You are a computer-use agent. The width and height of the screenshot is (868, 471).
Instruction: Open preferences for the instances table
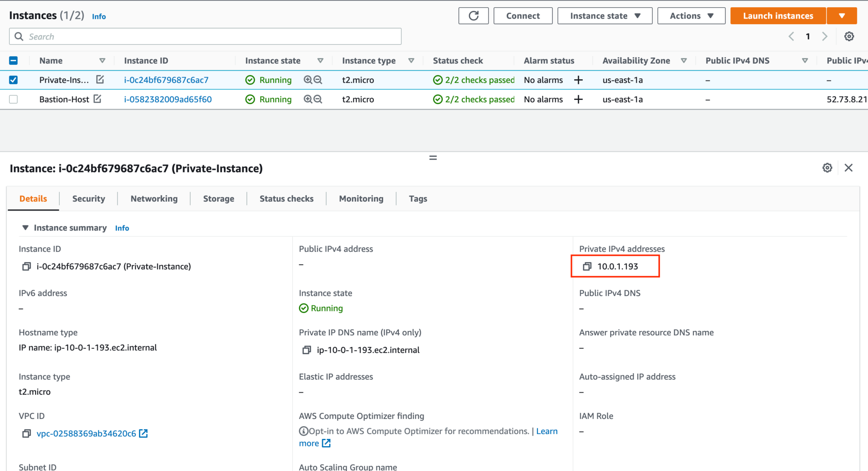(849, 36)
